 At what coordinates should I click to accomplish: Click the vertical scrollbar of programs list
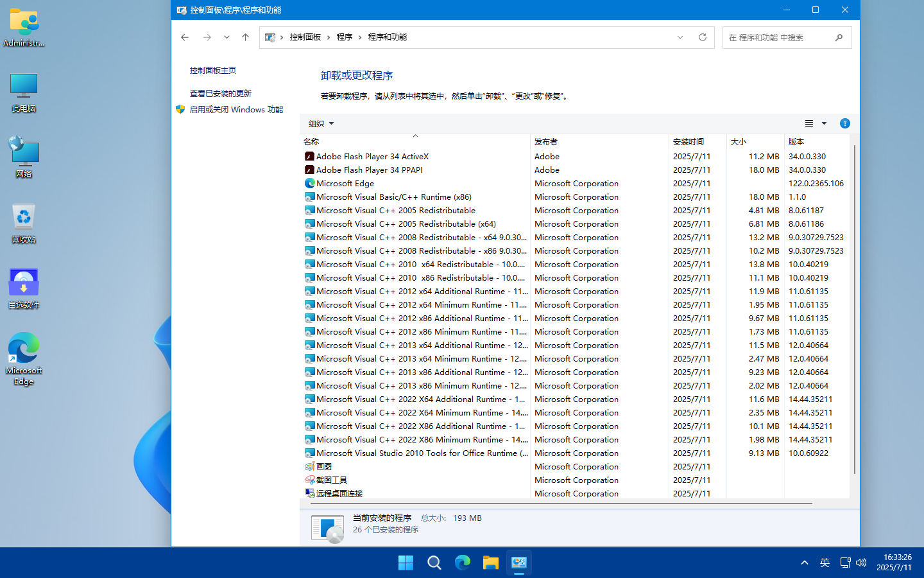(854, 310)
